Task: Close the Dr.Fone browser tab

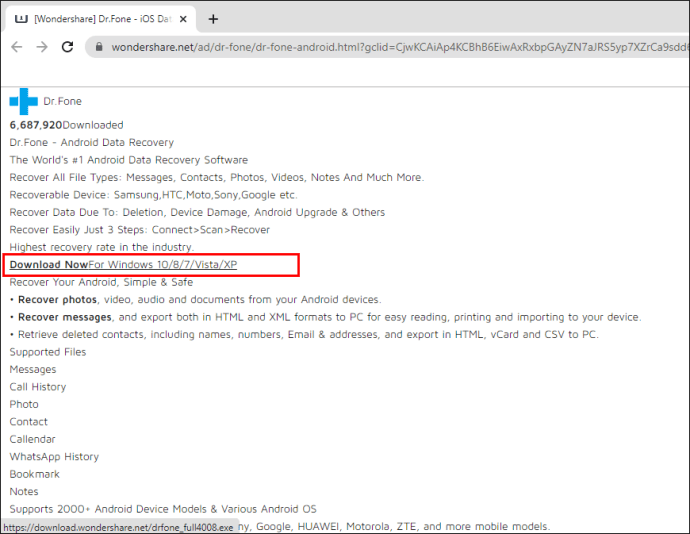Action: (x=183, y=19)
